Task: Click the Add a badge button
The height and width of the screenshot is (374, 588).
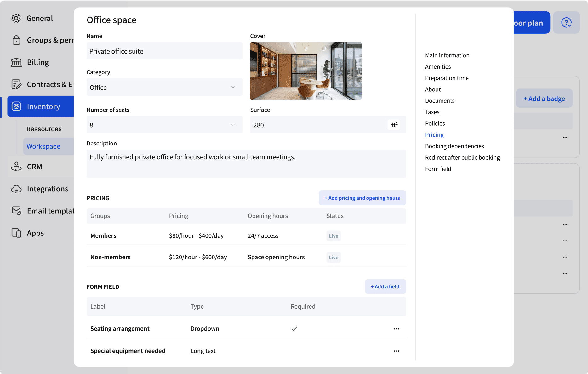Action: point(544,98)
